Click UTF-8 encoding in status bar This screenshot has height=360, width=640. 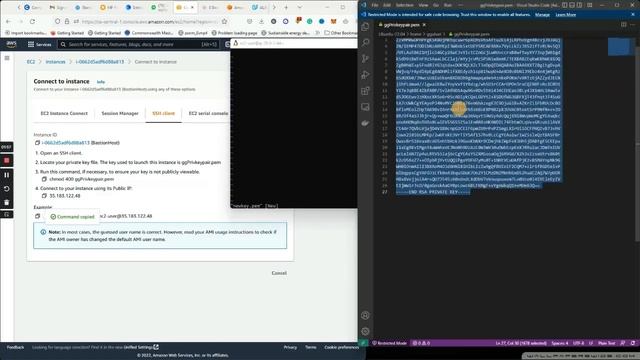tap(578, 343)
